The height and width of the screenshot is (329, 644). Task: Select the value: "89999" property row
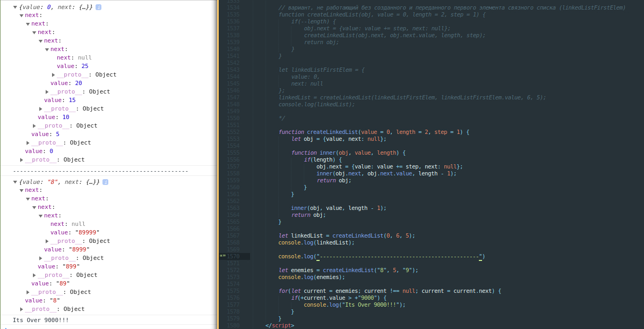pos(75,233)
